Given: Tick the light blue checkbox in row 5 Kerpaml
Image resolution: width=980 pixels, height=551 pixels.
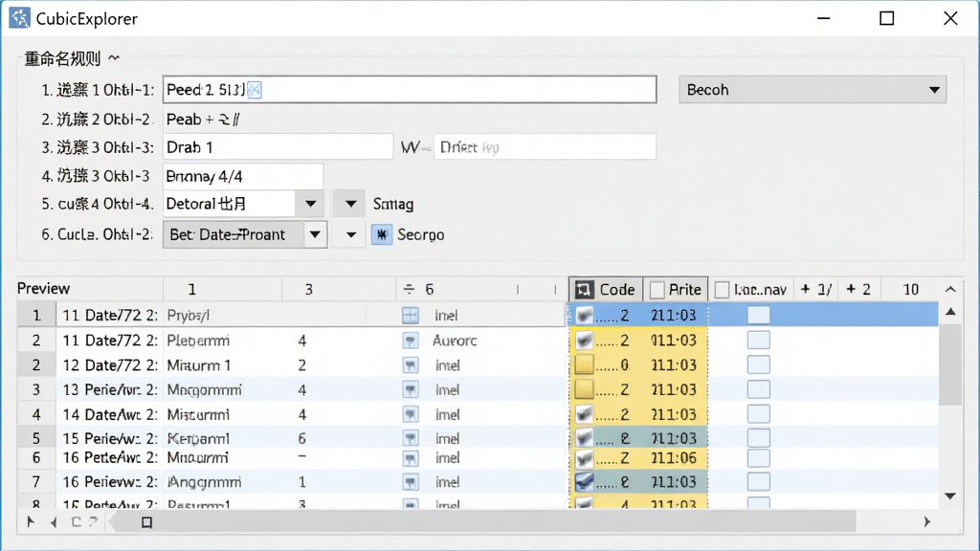Looking at the screenshot, I should [758, 438].
